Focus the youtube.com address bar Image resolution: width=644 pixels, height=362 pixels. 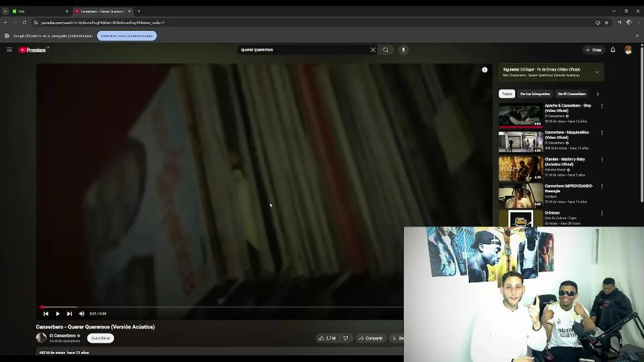312,23
